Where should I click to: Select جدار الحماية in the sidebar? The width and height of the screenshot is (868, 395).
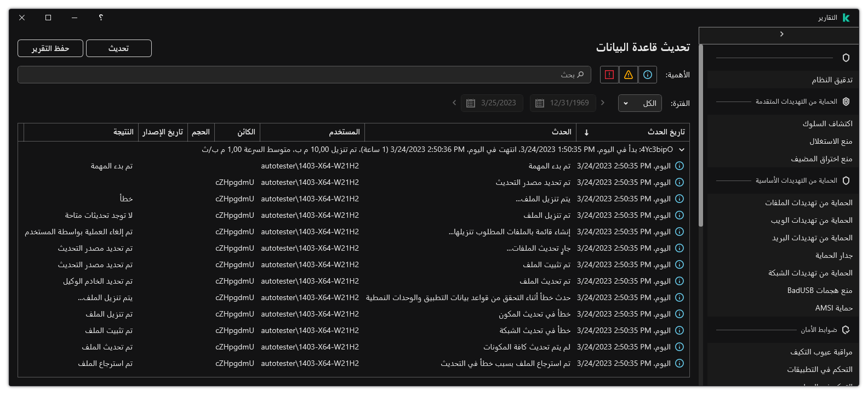[x=833, y=255]
